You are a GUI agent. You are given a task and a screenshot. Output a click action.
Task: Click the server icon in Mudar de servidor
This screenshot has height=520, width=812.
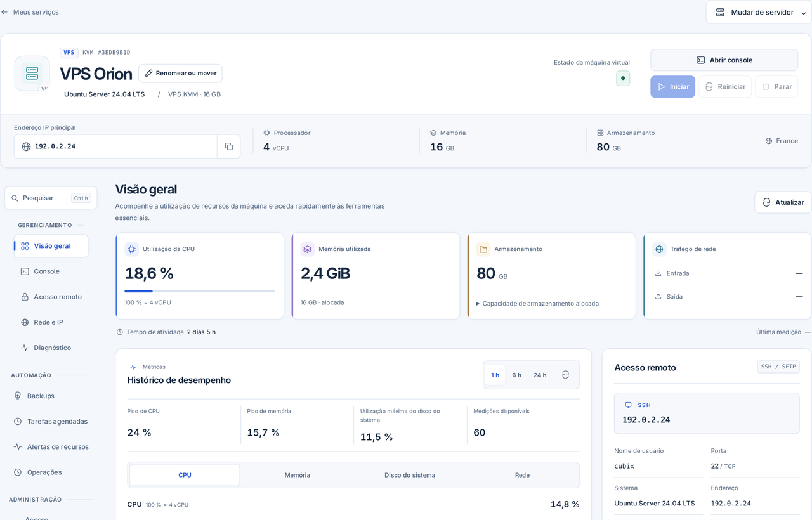[x=720, y=12]
